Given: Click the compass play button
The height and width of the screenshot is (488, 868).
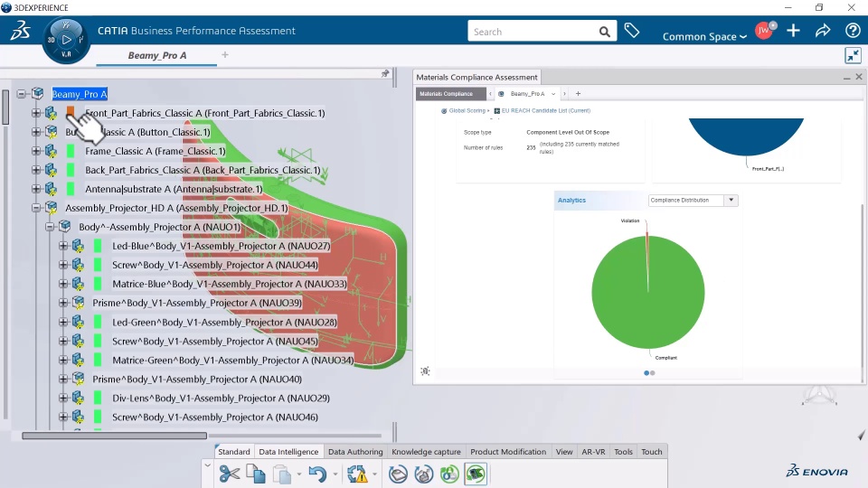Looking at the screenshot, I should tap(66, 40).
